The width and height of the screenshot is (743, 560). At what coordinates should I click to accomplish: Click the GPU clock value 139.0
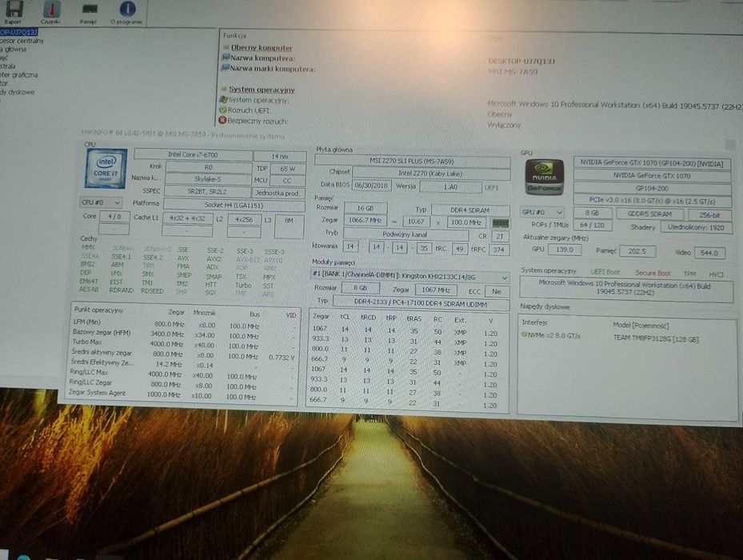point(564,250)
